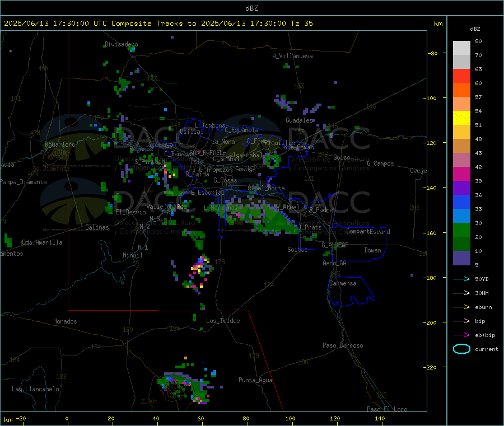Click the El_Desvio location label
The width and height of the screenshot is (504, 426).
[130, 212]
